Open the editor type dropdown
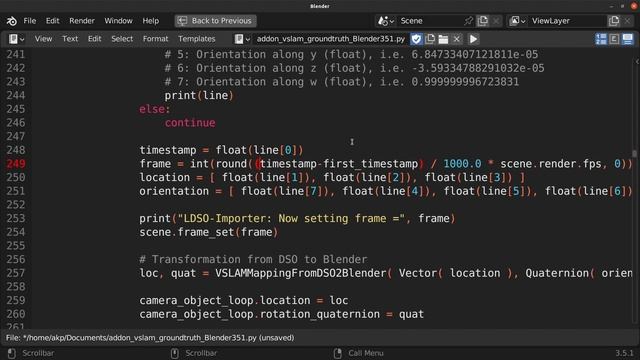Viewport: 640px width, 360px height. 16,39
